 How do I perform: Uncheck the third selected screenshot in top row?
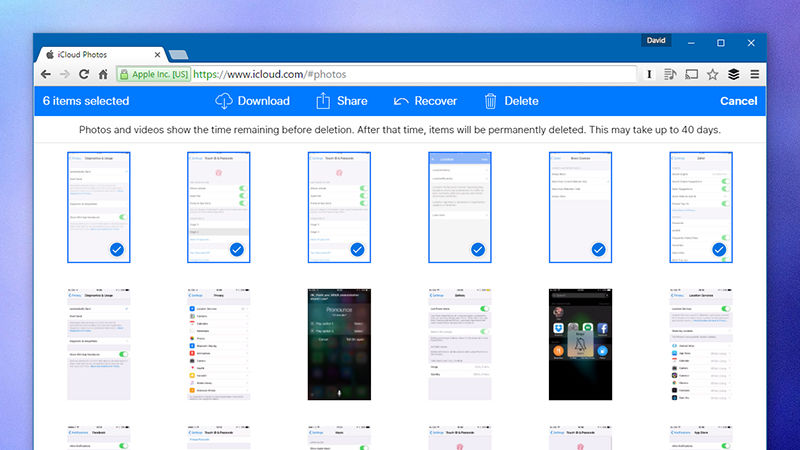[357, 249]
